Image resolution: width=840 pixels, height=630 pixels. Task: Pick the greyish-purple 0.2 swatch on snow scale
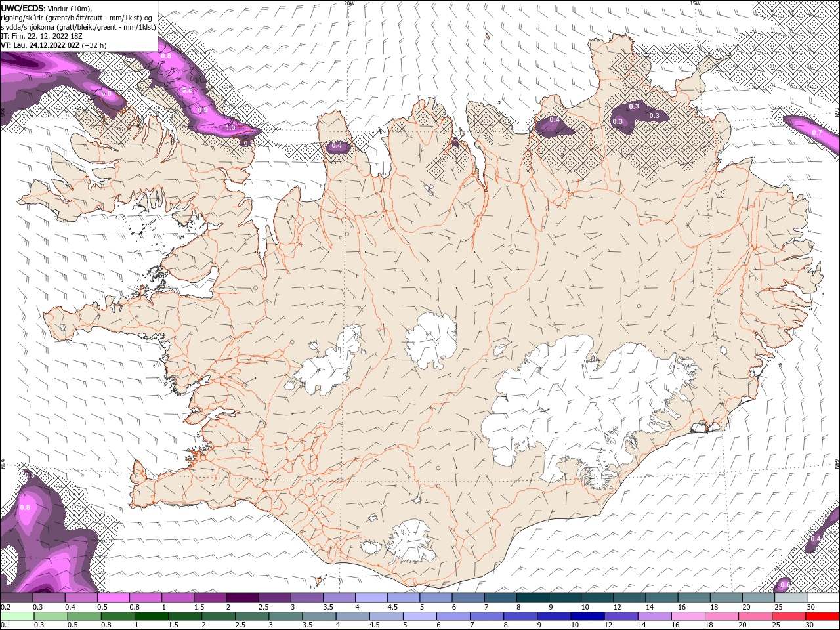(16, 598)
